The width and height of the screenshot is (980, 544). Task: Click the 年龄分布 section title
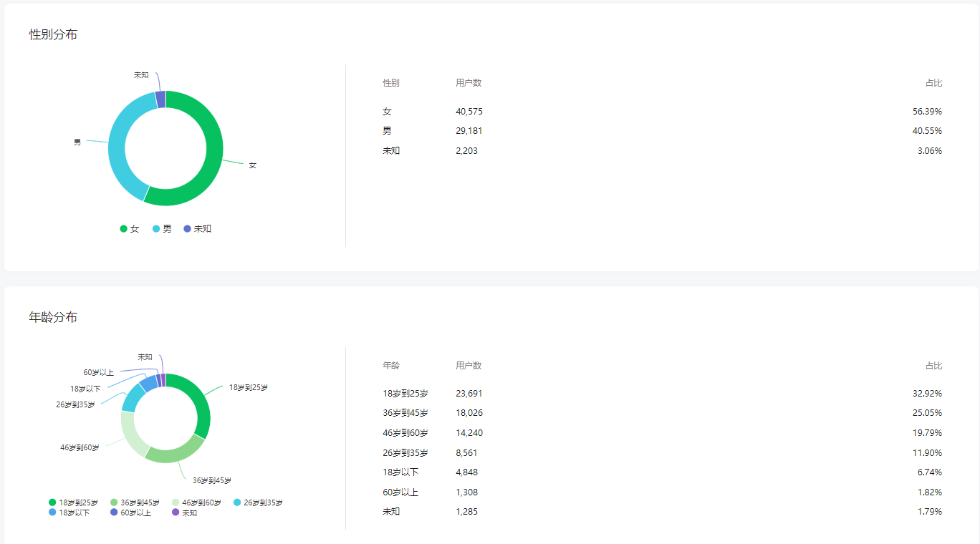(x=53, y=317)
